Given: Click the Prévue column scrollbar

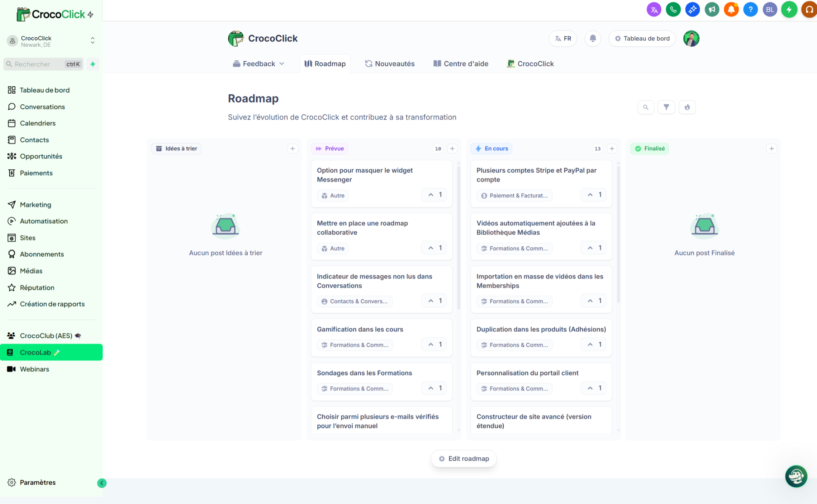Looking at the screenshot, I should [459, 238].
